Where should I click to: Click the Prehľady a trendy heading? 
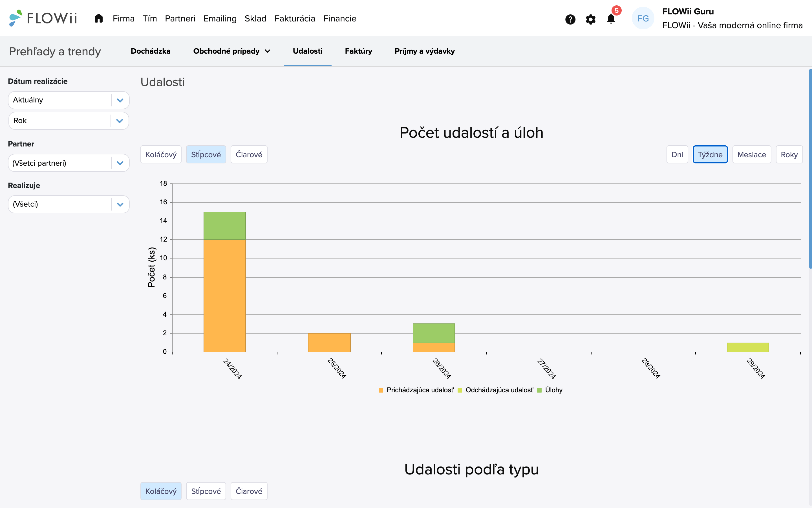coord(55,51)
